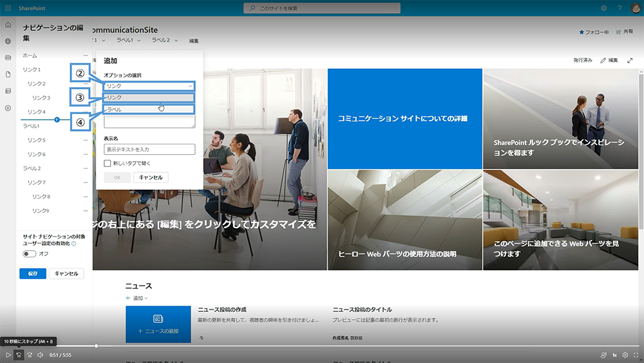
Task: Click the 保存 button
Action: [x=33, y=273]
